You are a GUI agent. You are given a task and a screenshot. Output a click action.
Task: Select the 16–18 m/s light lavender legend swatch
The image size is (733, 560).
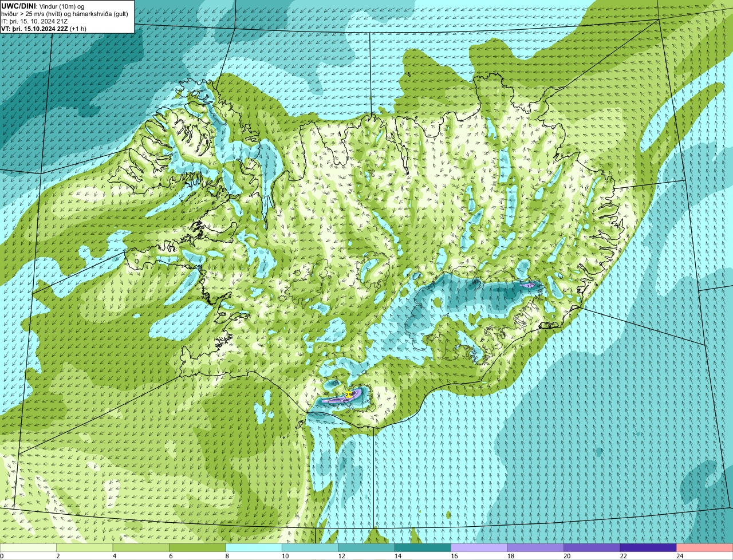tap(480, 548)
